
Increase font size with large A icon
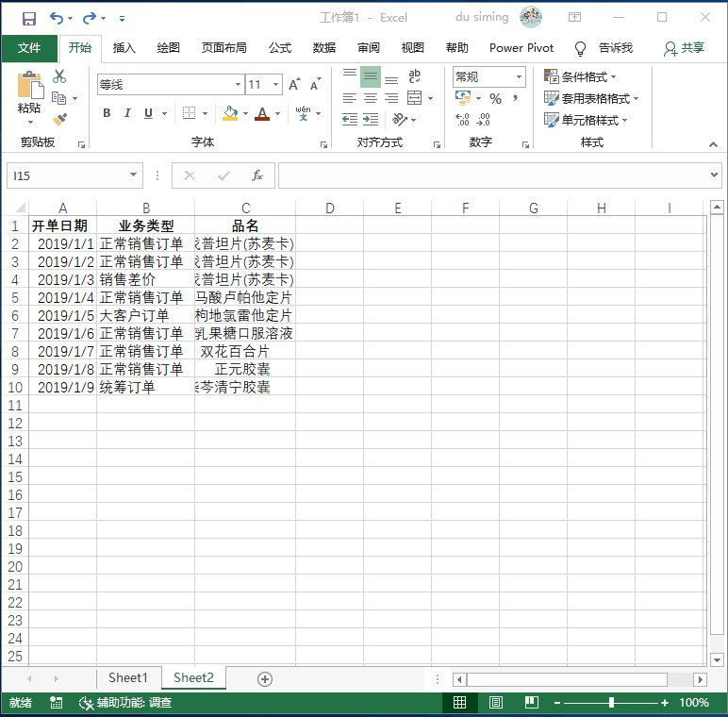pos(294,85)
